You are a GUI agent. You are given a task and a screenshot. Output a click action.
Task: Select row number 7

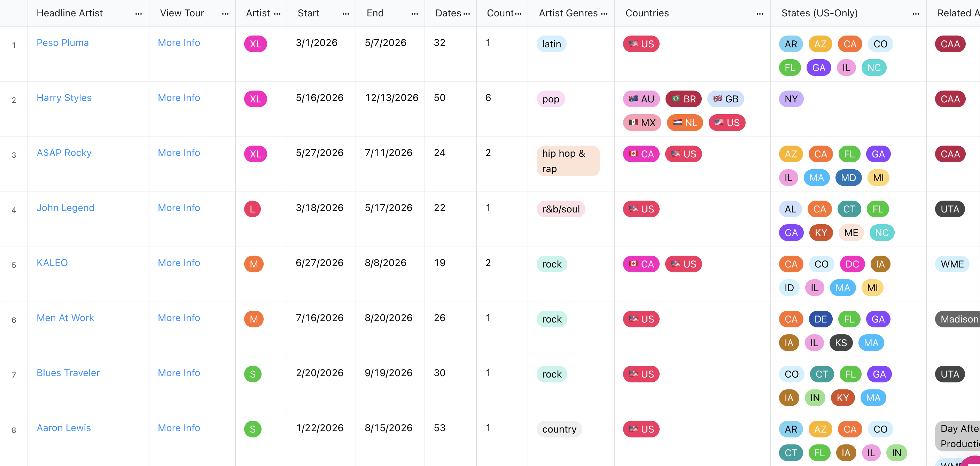(14, 375)
